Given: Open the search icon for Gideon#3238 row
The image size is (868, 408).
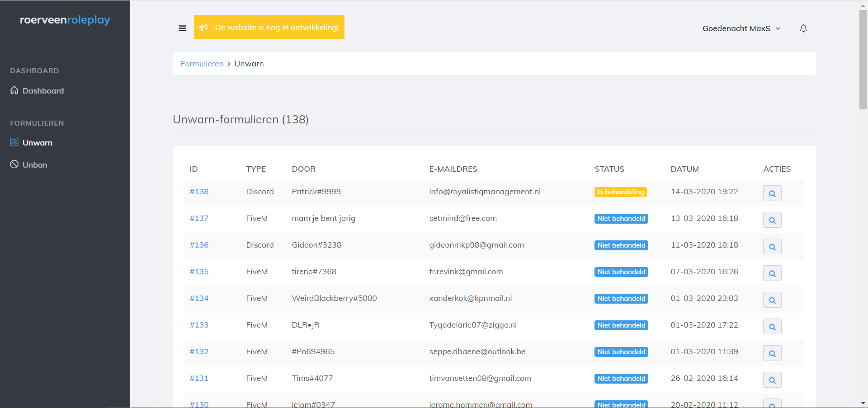Looking at the screenshot, I should (772, 247).
